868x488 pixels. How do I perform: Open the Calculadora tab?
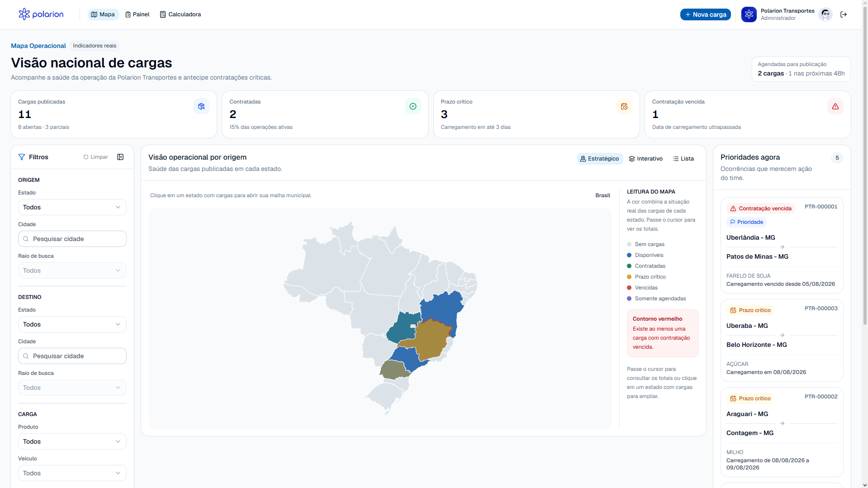(x=180, y=14)
